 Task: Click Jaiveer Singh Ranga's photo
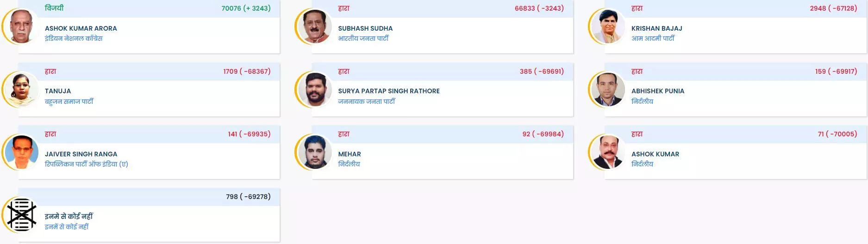tap(21, 152)
